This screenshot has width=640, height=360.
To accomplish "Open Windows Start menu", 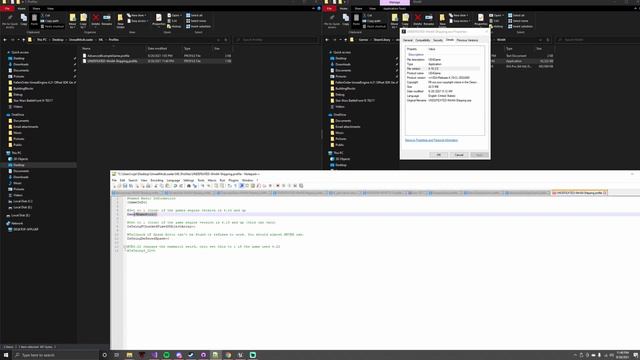I will coord(6,355).
